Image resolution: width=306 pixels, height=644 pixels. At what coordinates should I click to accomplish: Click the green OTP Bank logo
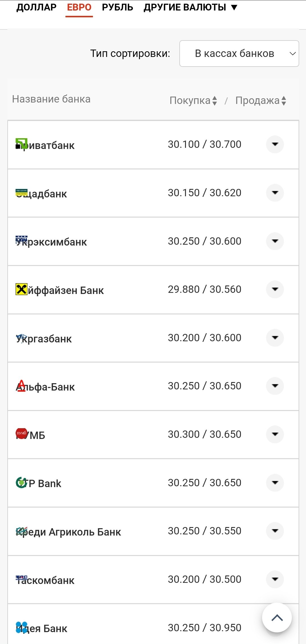22,483
